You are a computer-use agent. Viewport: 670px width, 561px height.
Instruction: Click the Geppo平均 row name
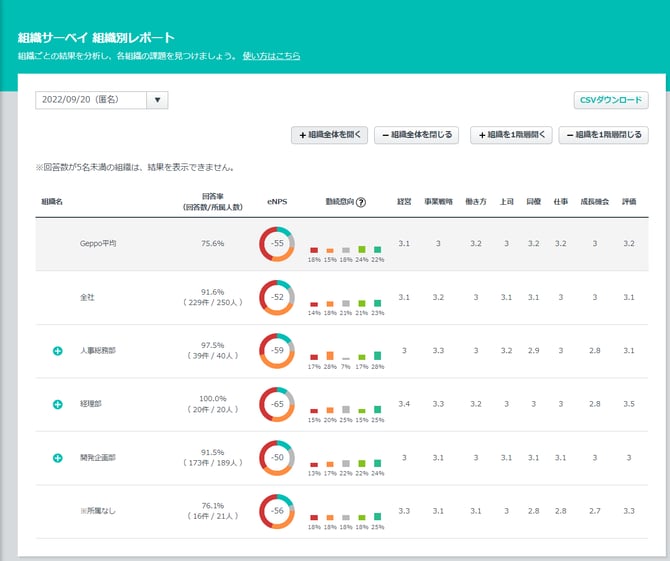point(98,244)
